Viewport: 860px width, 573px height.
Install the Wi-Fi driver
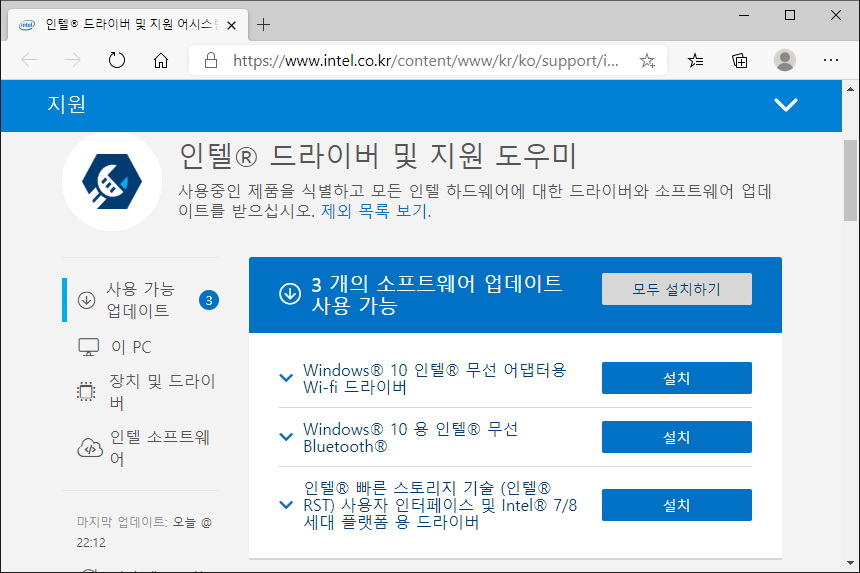point(676,378)
